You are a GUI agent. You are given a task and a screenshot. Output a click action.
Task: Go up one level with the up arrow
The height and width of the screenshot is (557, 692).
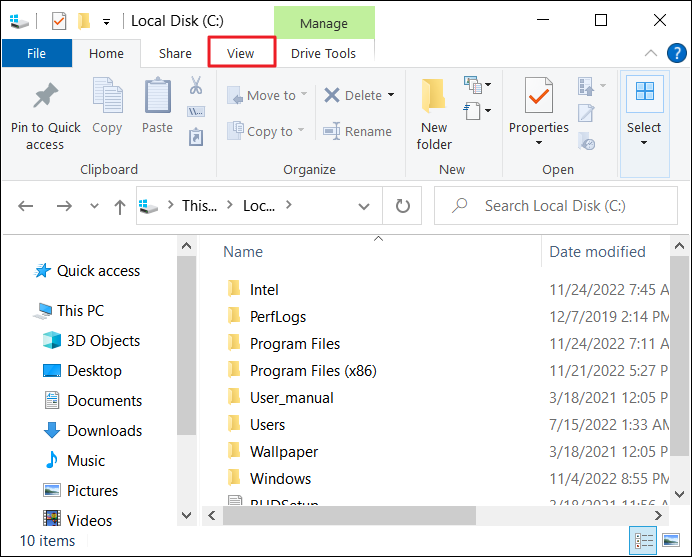point(120,206)
